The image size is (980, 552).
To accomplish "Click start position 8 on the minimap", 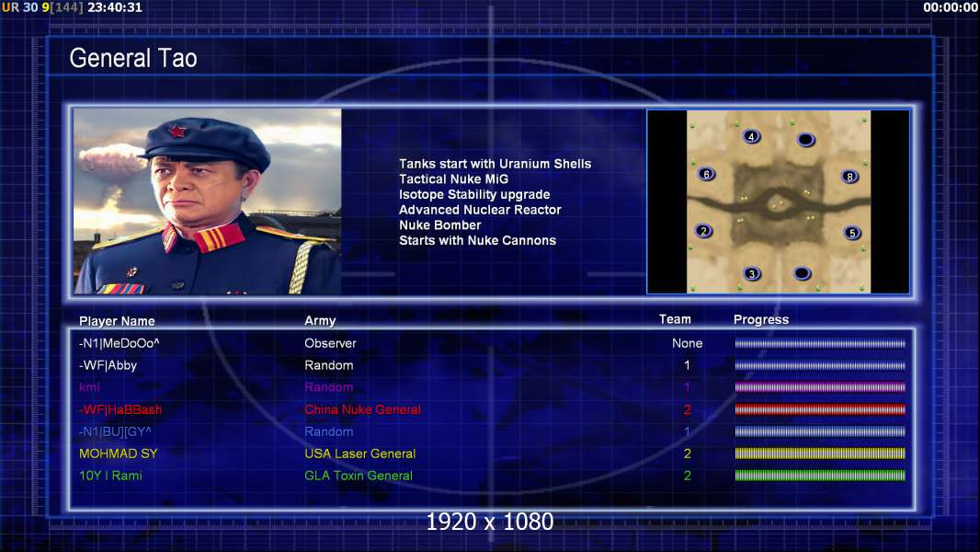I will [x=849, y=177].
